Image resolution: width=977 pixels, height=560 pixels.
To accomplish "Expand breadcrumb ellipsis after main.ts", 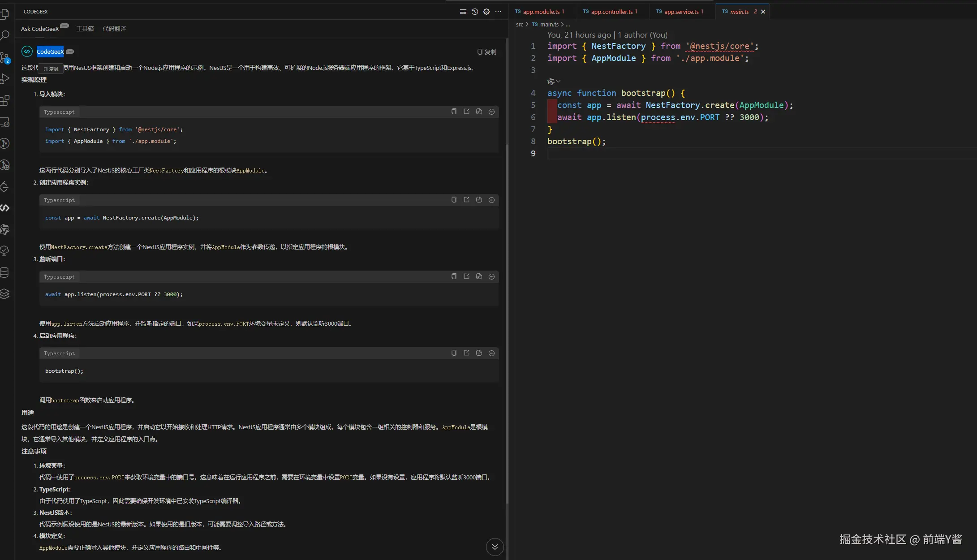I will click(568, 24).
